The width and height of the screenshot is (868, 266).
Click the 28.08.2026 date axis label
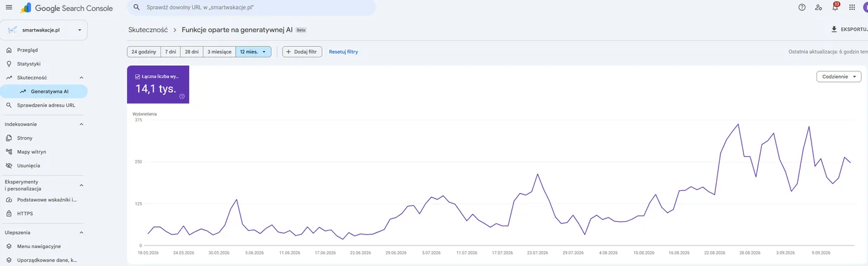750,253
